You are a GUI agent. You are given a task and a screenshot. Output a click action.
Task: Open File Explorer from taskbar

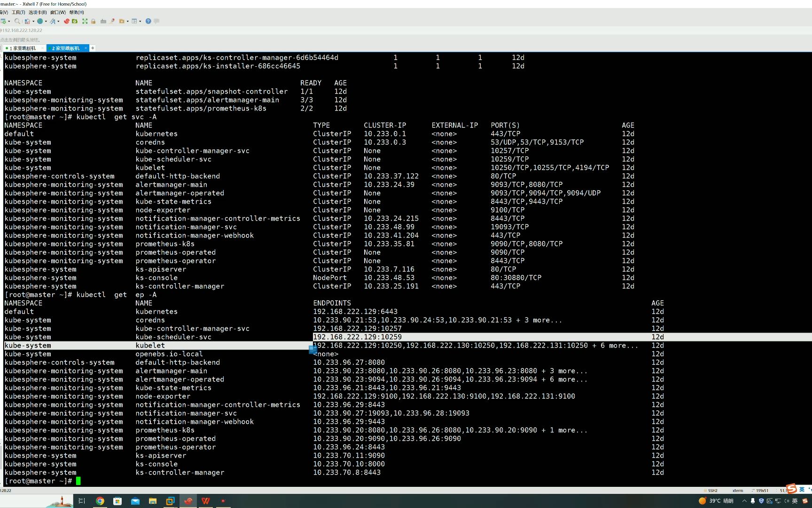click(153, 501)
